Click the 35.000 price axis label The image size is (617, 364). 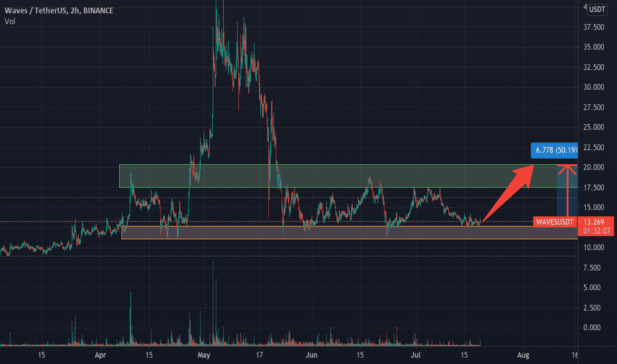coord(593,47)
